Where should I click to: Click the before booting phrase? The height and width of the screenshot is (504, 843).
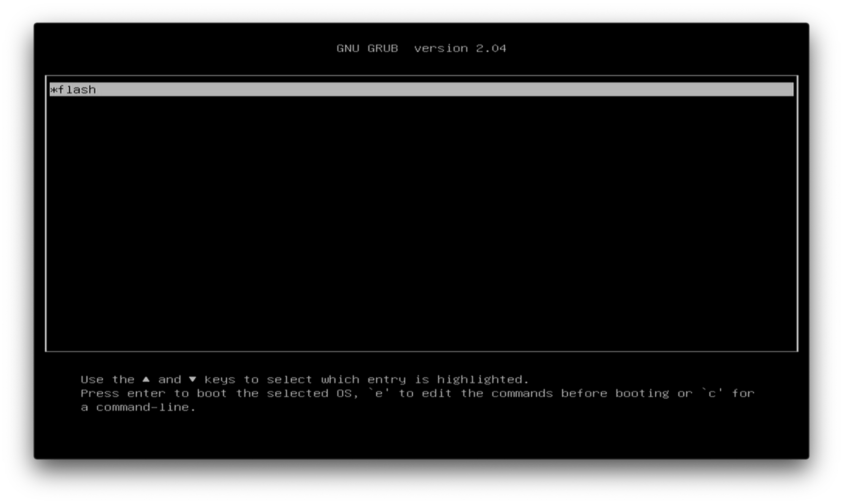[x=615, y=393]
